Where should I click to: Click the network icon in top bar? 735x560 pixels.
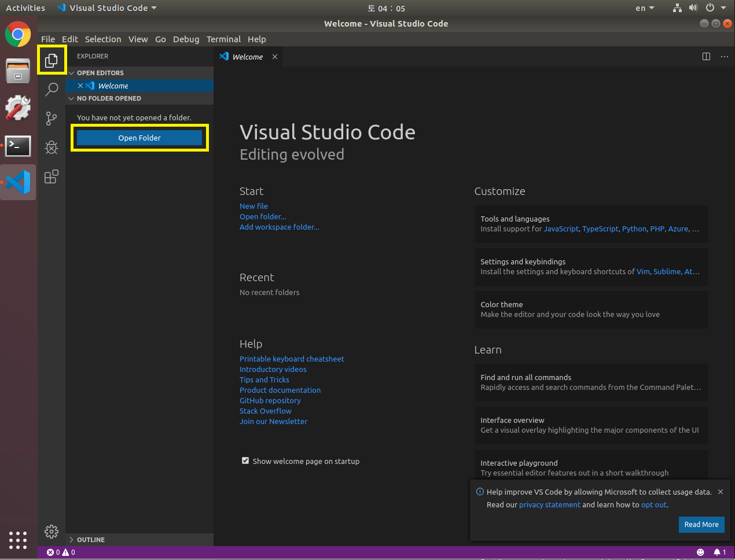coord(677,8)
